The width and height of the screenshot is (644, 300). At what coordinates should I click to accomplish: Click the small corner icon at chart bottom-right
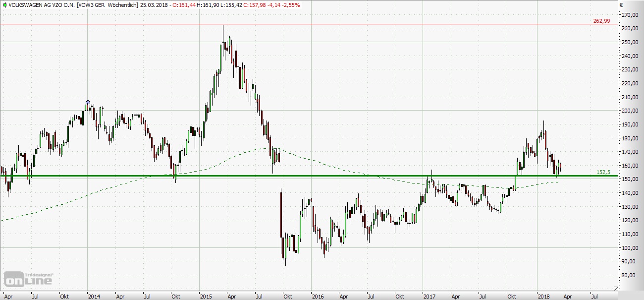tap(616, 288)
